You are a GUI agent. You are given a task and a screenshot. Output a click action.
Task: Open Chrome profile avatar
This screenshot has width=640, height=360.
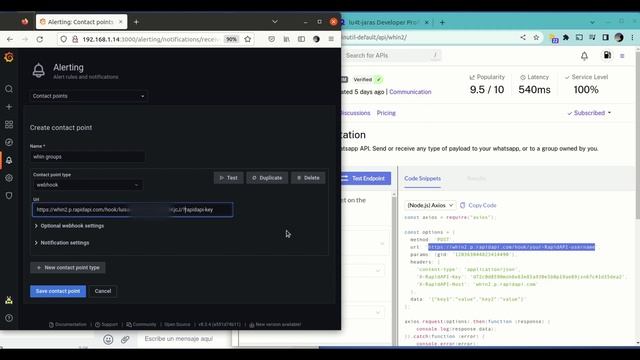point(619,38)
